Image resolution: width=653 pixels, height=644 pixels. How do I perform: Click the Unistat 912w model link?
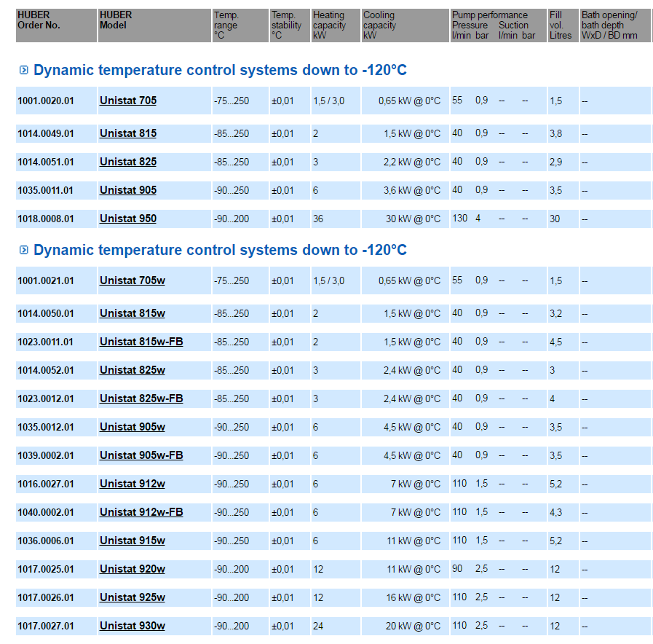132,484
